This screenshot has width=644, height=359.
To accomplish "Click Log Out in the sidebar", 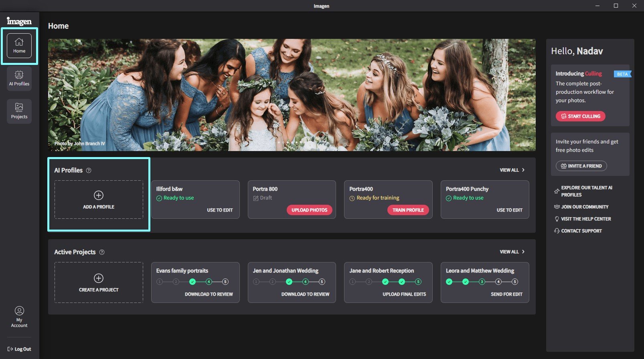I will tap(19, 349).
